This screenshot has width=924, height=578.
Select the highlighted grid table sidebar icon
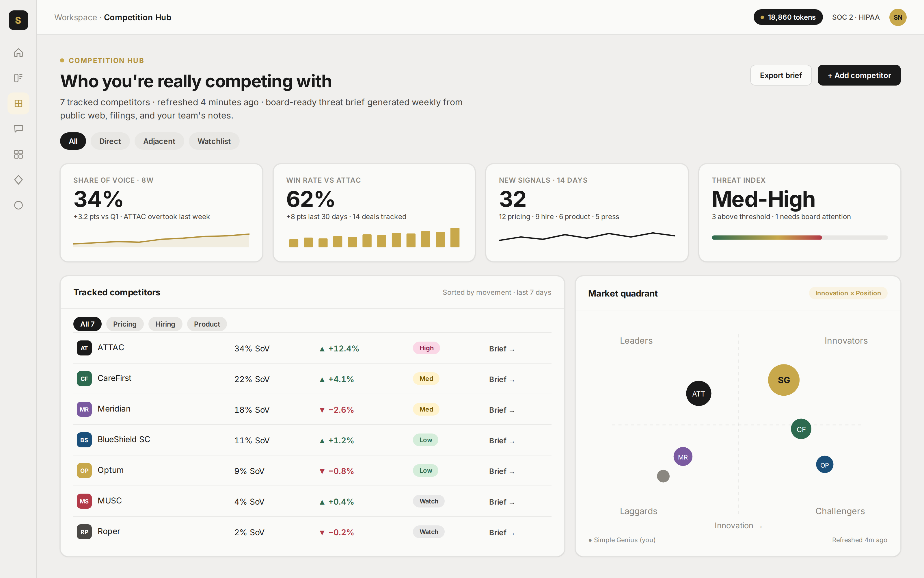pos(18,103)
